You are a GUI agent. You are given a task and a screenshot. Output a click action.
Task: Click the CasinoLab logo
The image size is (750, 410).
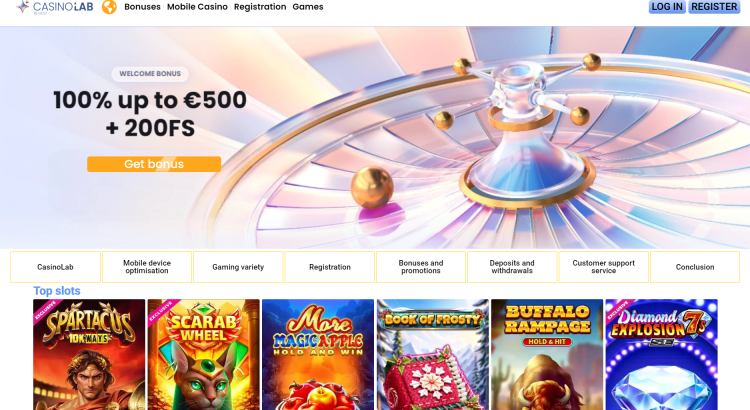pyautogui.click(x=55, y=7)
